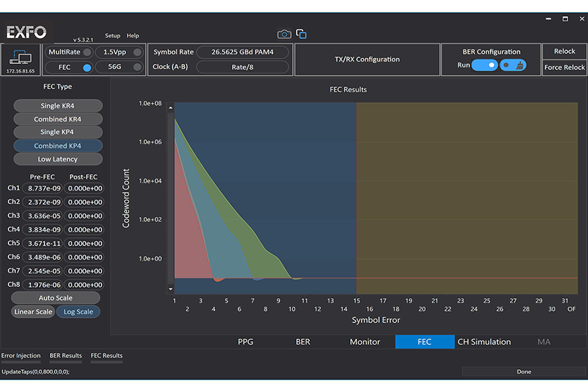This screenshot has height=392, width=588.
Task: Open the Clock (A-B) Rate/8 selector
Action: click(x=242, y=67)
